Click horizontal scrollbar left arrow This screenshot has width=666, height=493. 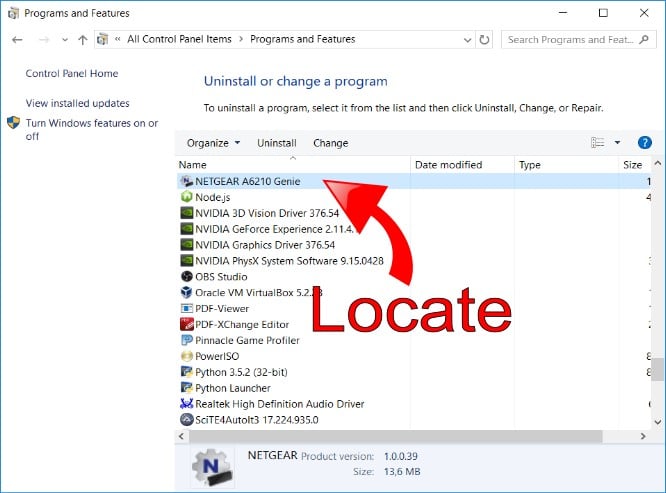coord(181,436)
